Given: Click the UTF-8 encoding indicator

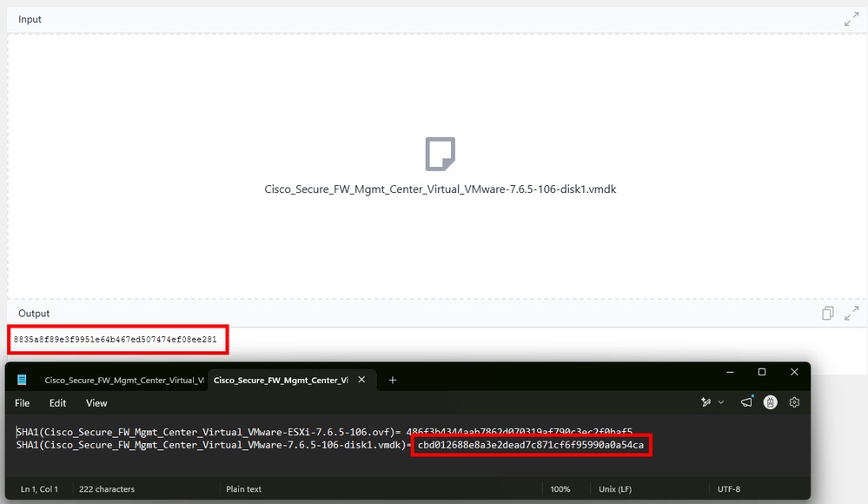Looking at the screenshot, I should click(x=728, y=489).
